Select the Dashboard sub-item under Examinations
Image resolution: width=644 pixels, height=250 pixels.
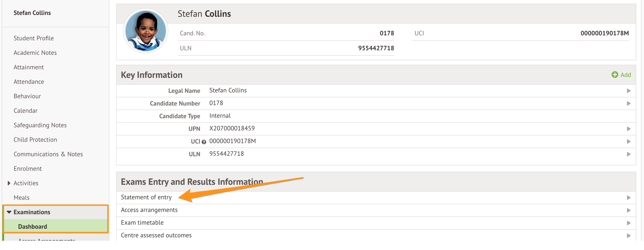(32, 226)
